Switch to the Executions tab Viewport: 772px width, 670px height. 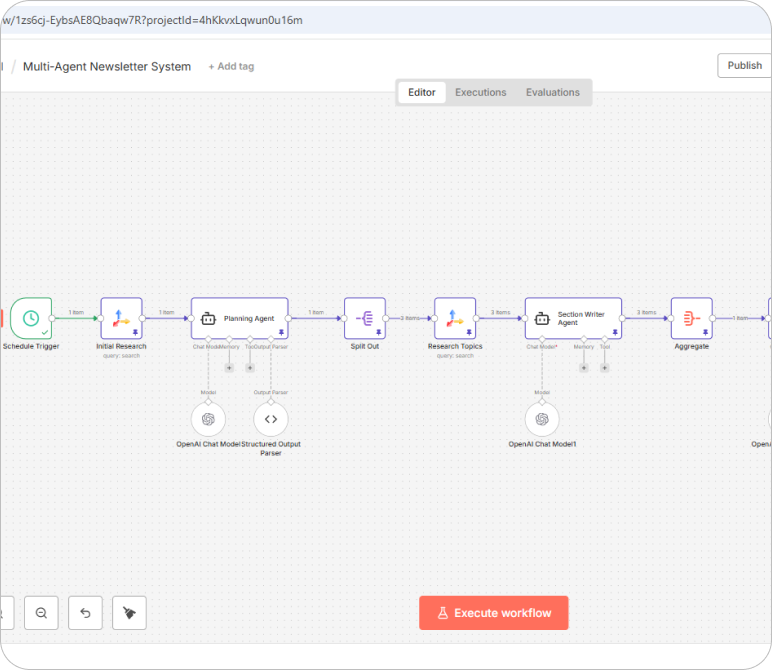coord(480,92)
